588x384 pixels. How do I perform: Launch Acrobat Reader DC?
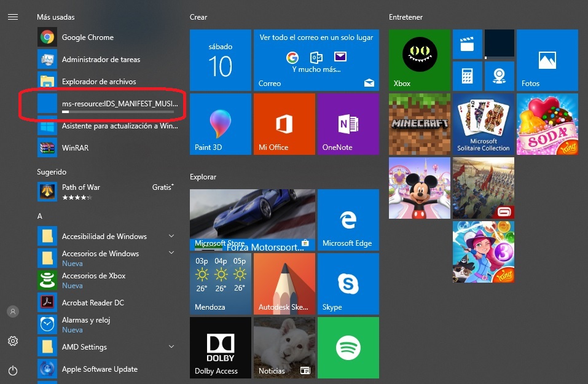point(109,302)
